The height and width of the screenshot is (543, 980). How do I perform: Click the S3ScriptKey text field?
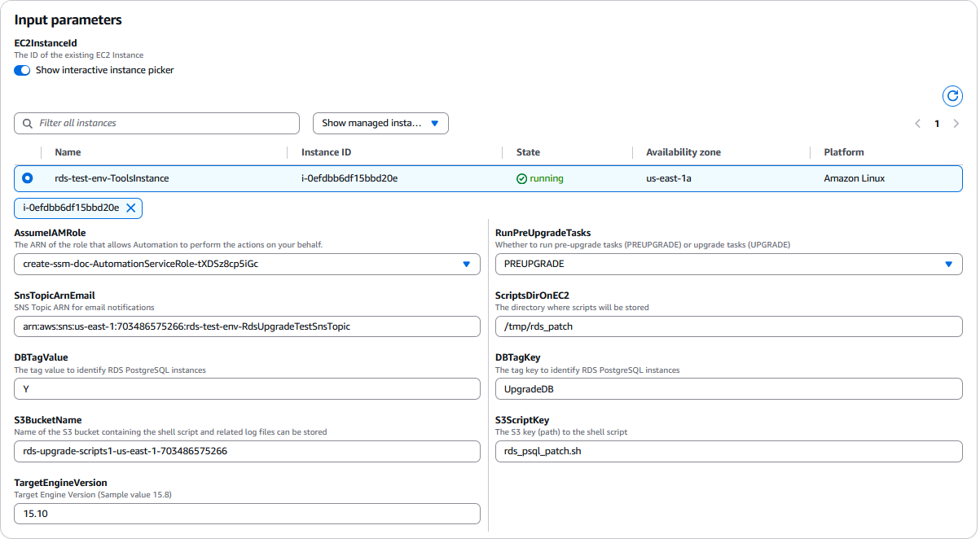point(728,452)
